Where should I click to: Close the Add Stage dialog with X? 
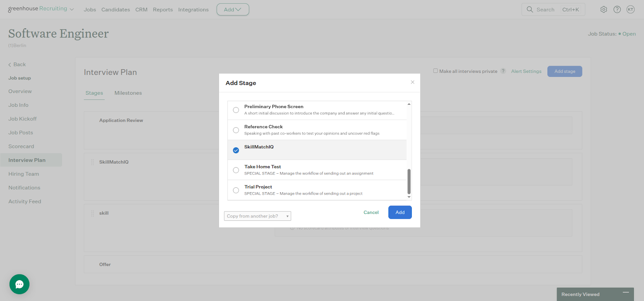coord(412,82)
